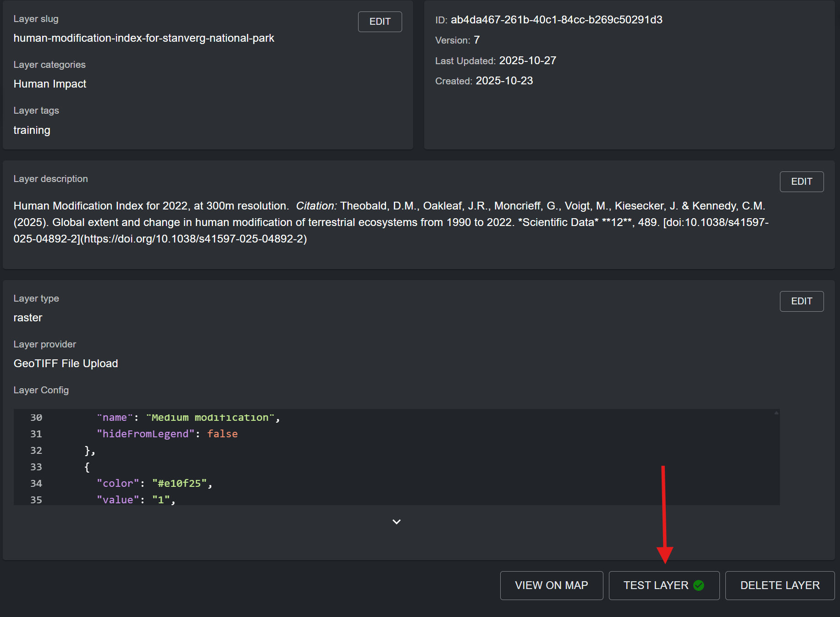Expand the Layer Config code editor
Image resolution: width=840 pixels, height=617 pixels.
[397, 522]
